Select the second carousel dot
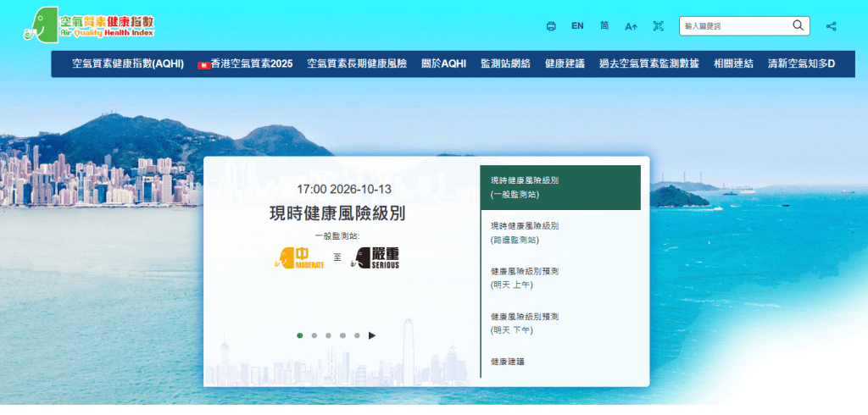The width and height of the screenshot is (868, 415). pyautogui.click(x=314, y=335)
